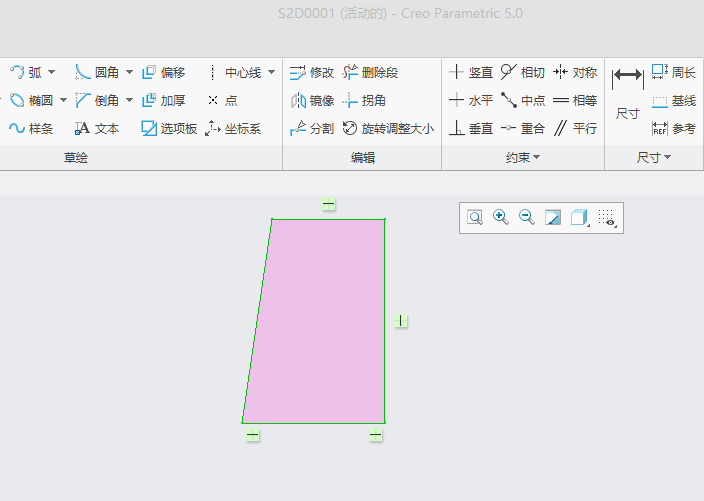Apply the Tangent (相切) constraint
Image resolution: width=704 pixels, height=501 pixels.
pos(523,72)
